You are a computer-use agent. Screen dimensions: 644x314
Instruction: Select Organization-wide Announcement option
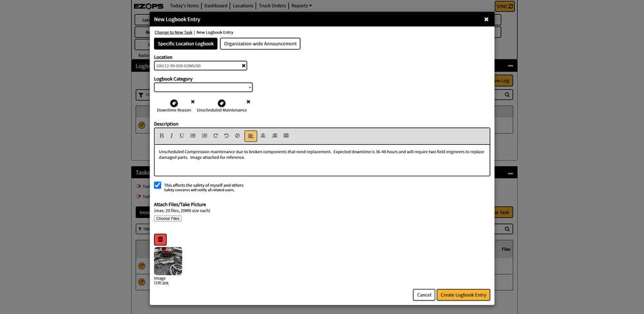tap(260, 44)
